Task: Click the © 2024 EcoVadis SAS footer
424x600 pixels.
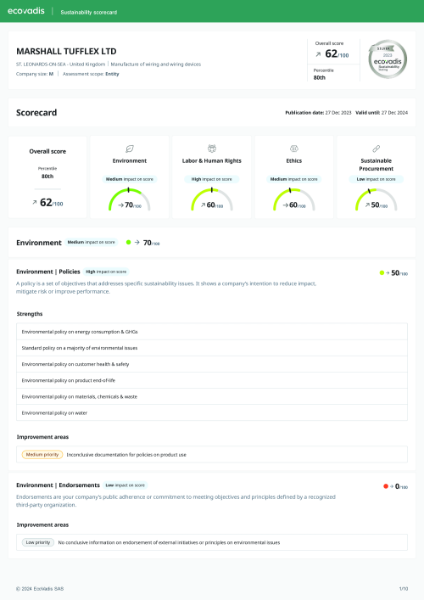Action: click(x=40, y=589)
